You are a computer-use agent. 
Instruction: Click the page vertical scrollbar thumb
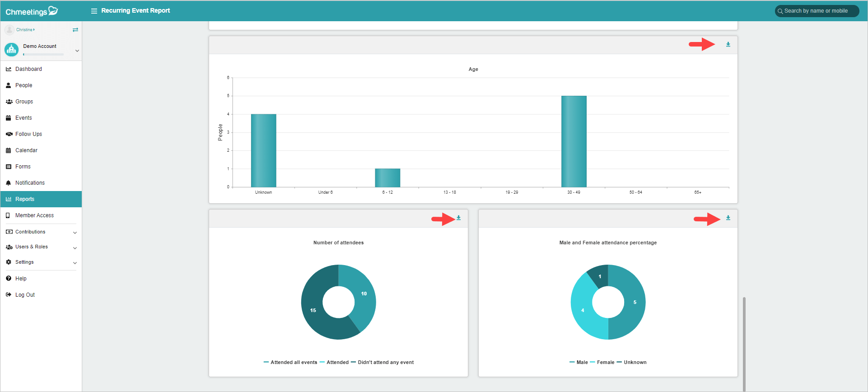click(744, 344)
